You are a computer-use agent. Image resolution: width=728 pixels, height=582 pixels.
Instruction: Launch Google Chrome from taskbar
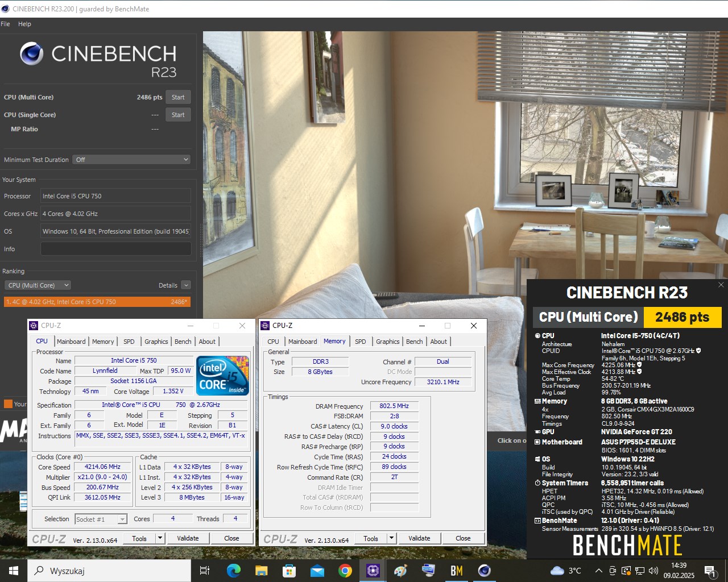(345, 571)
